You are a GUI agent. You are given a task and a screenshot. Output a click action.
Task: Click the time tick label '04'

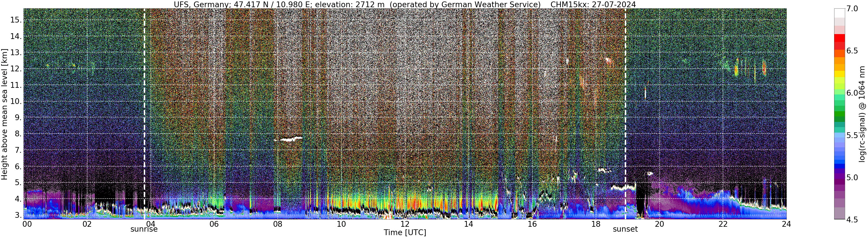[x=151, y=224]
